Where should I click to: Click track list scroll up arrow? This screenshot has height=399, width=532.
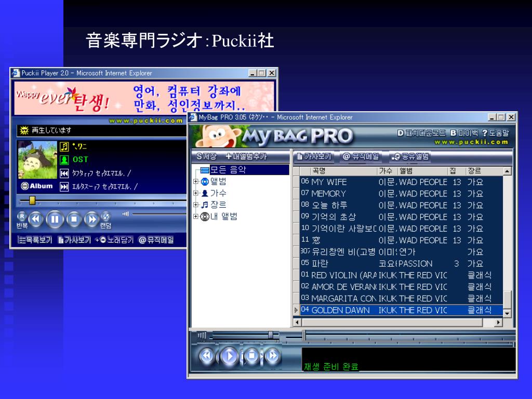[507, 171]
